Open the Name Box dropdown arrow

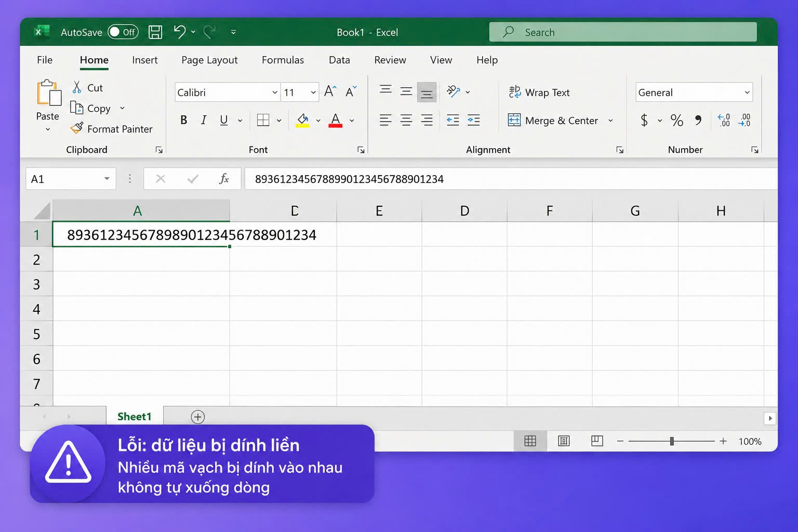tap(107, 179)
